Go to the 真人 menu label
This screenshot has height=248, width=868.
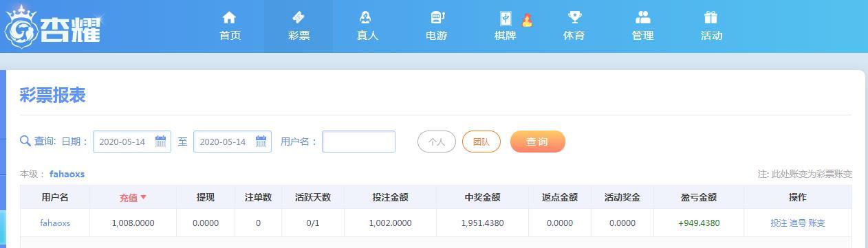click(367, 36)
